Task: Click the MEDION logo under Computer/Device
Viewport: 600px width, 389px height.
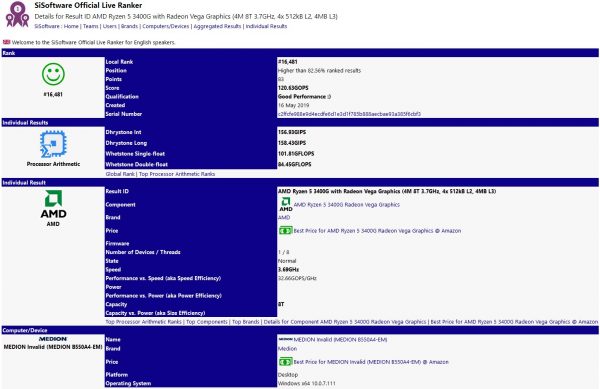Action: pyautogui.click(x=53, y=339)
